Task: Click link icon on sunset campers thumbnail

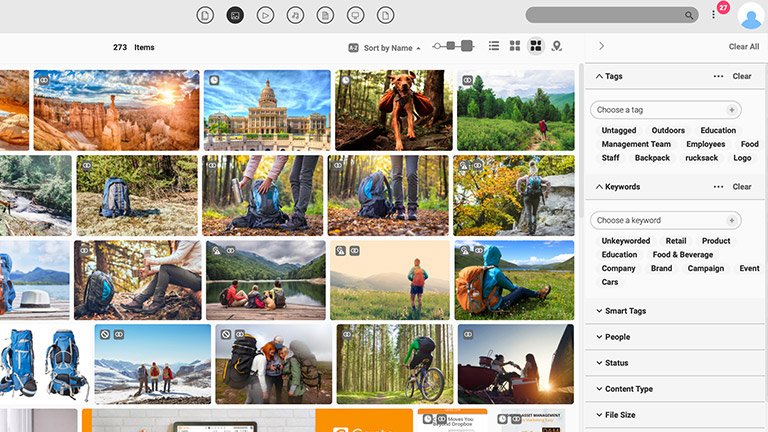Action: pos(468,335)
